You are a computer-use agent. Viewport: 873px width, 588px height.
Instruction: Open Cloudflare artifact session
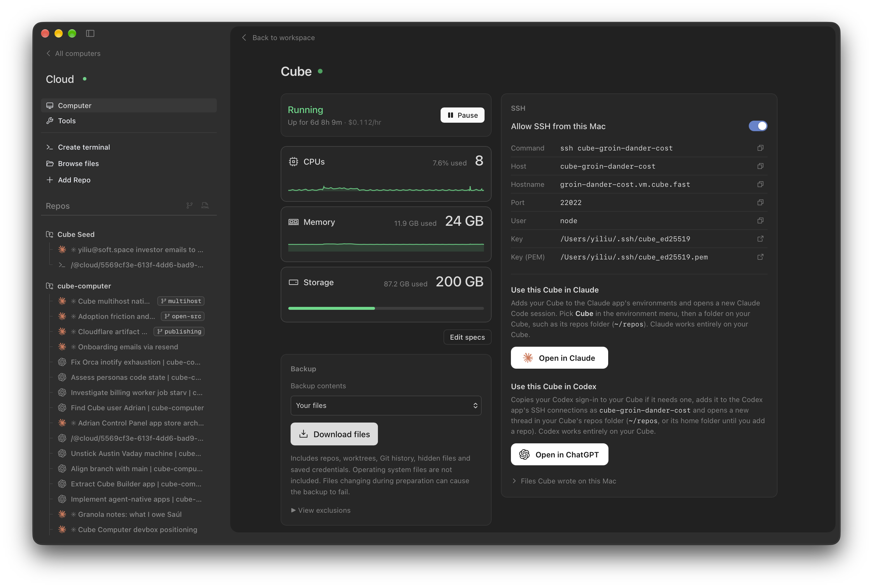point(109,331)
